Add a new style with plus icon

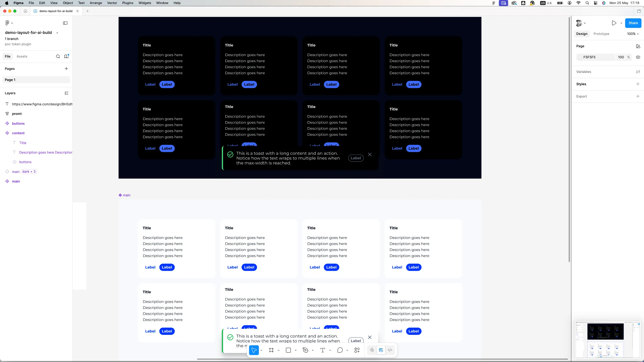click(x=638, y=84)
